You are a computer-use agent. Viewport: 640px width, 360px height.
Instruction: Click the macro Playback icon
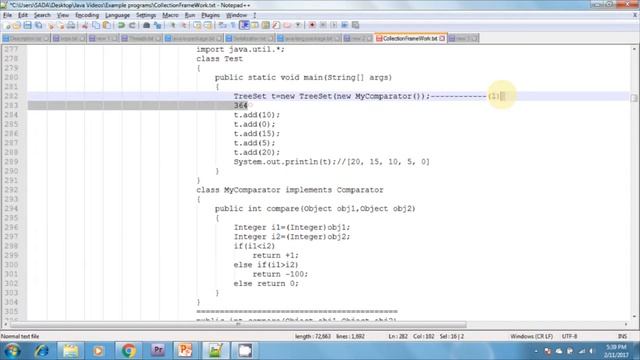tap(334, 25)
